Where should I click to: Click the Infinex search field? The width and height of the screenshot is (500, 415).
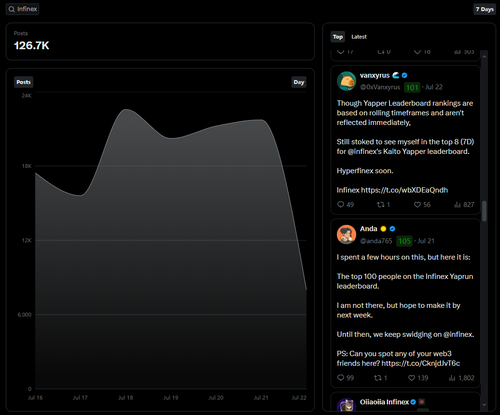click(x=23, y=9)
